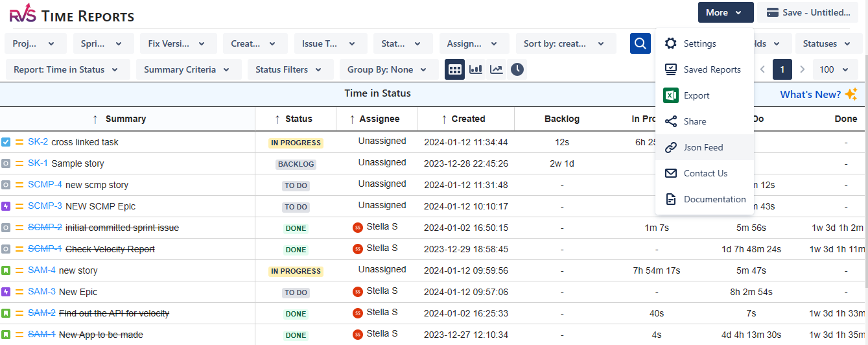Open Report: Time in Status dropdown
This screenshot has width=868, height=345.
point(68,69)
